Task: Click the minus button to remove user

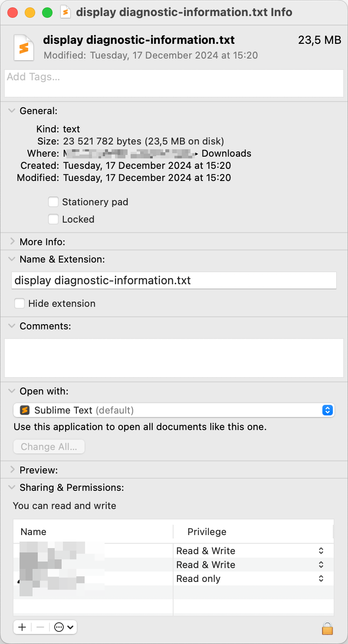Action: point(40,627)
